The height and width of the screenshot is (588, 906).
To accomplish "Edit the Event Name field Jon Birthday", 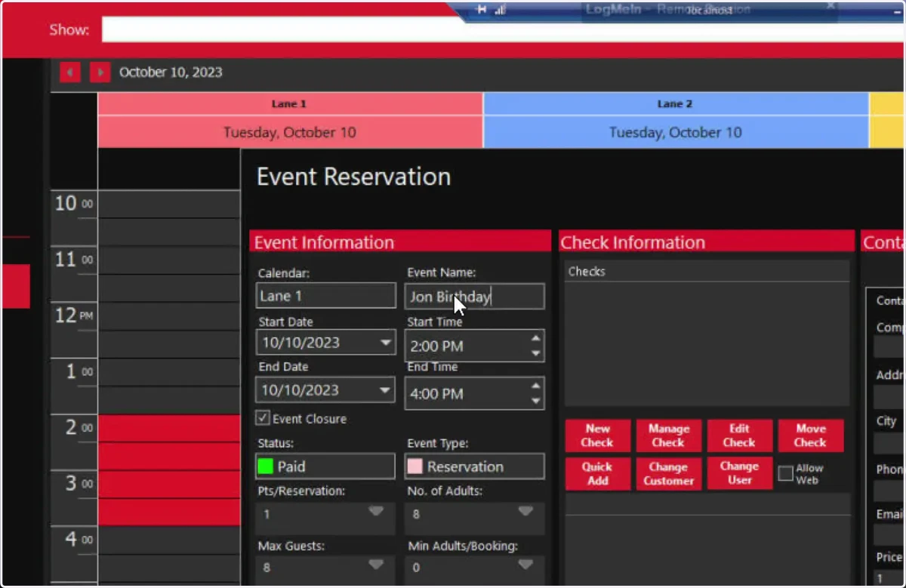I will tap(474, 296).
